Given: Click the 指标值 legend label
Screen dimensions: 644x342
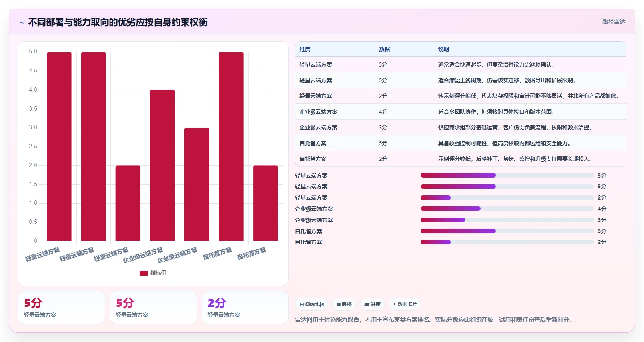Looking at the screenshot, I should (x=158, y=273).
